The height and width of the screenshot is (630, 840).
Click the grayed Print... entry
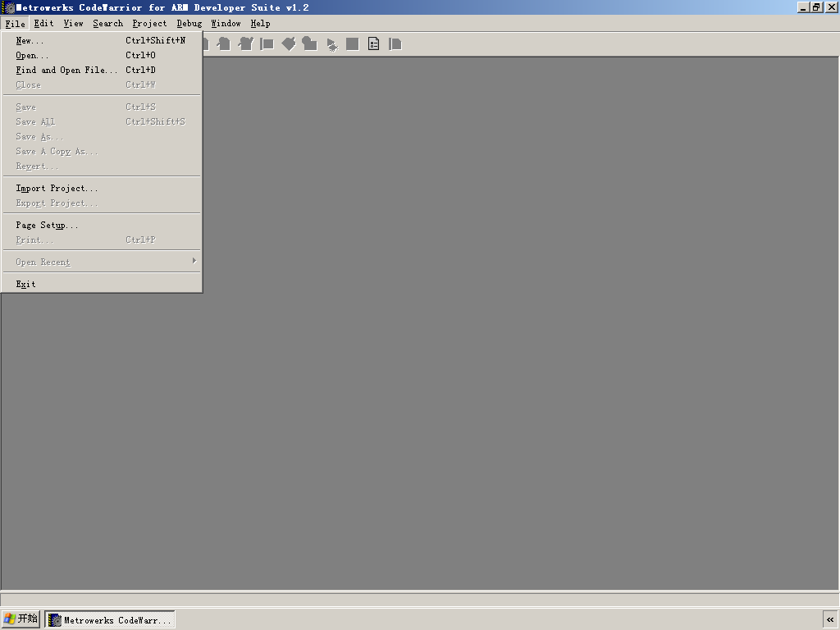[102, 240]
